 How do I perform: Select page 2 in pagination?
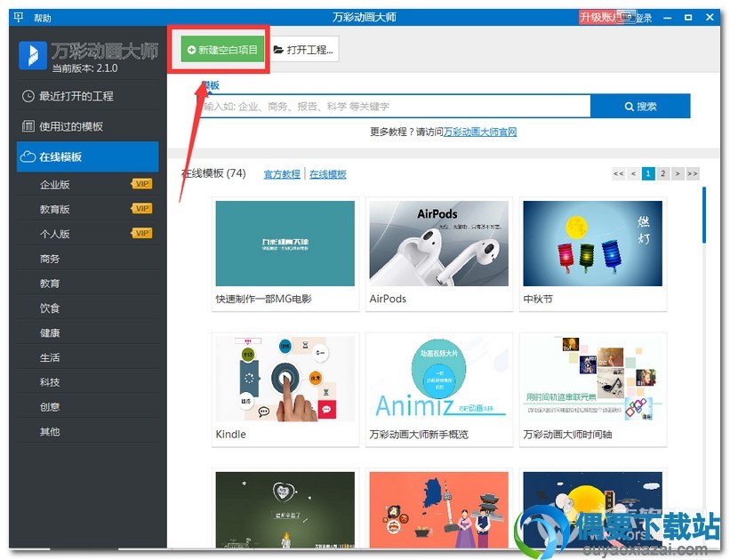662,174
